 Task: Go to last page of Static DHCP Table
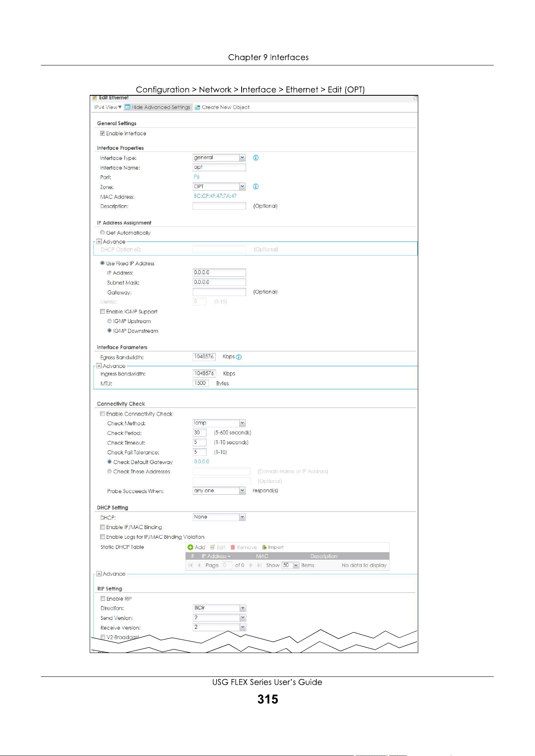259,565
